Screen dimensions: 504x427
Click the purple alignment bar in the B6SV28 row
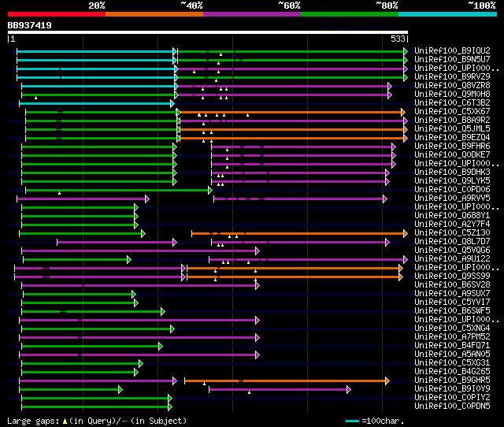[x=140, y=286]
